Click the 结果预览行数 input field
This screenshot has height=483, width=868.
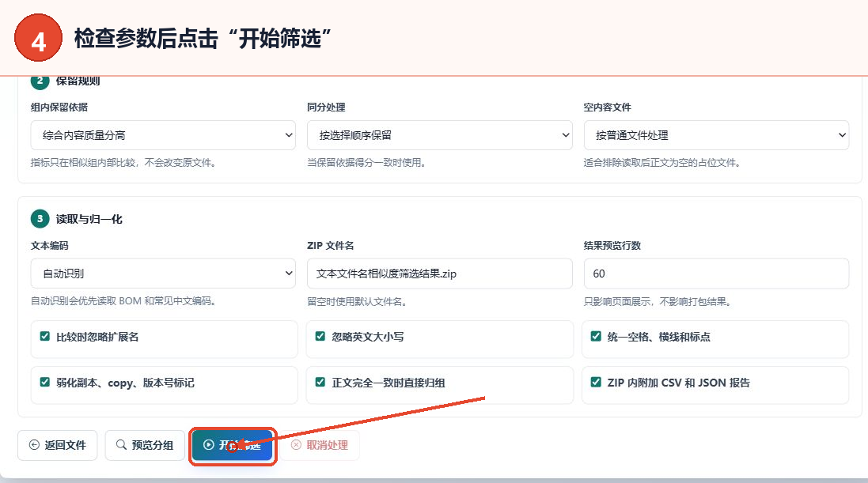(716, 274)
